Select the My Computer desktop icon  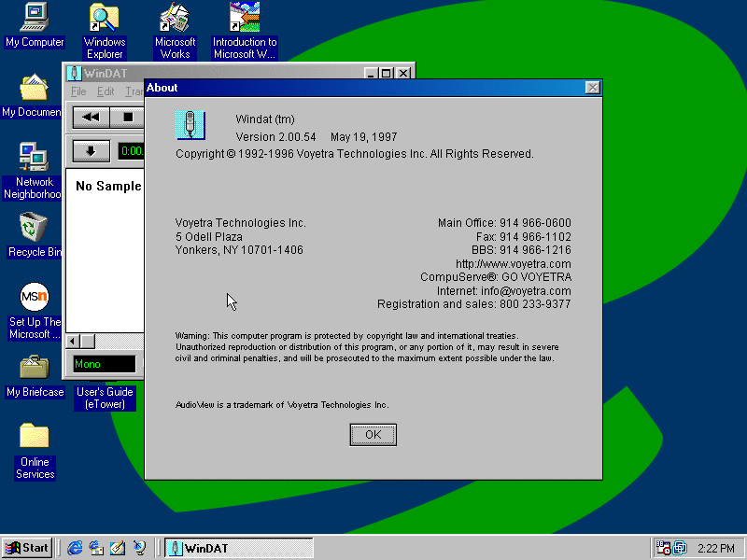pyautogui.click(x=35, y=17)
